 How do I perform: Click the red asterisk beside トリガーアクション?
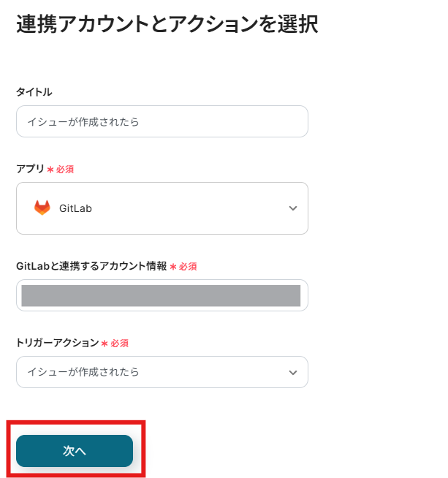click(105, 343)
